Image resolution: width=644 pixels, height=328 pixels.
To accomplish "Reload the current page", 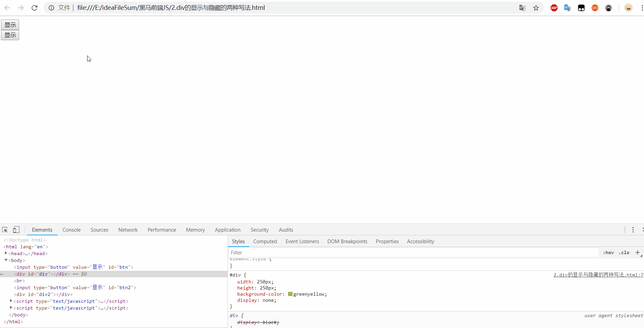I will [x=34, y=8].
